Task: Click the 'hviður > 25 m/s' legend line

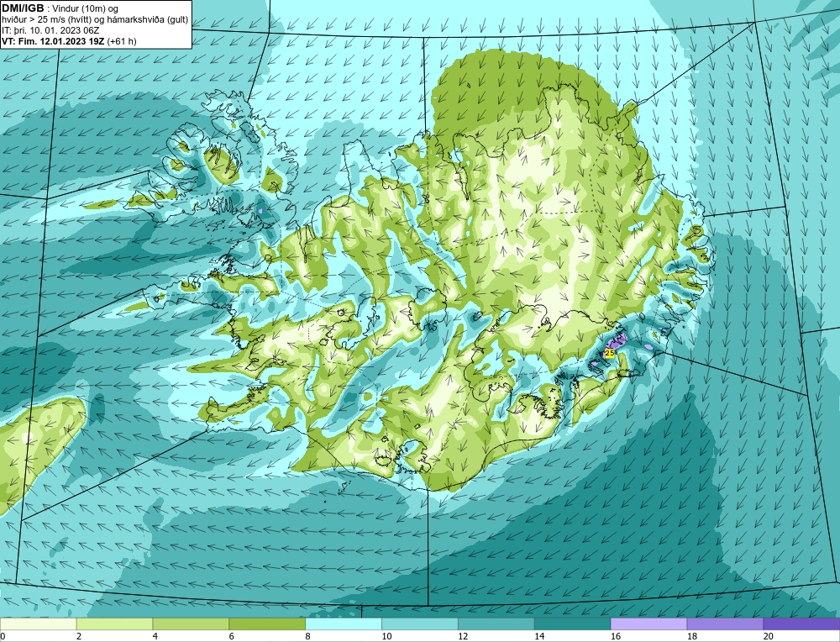Action: 95,19
